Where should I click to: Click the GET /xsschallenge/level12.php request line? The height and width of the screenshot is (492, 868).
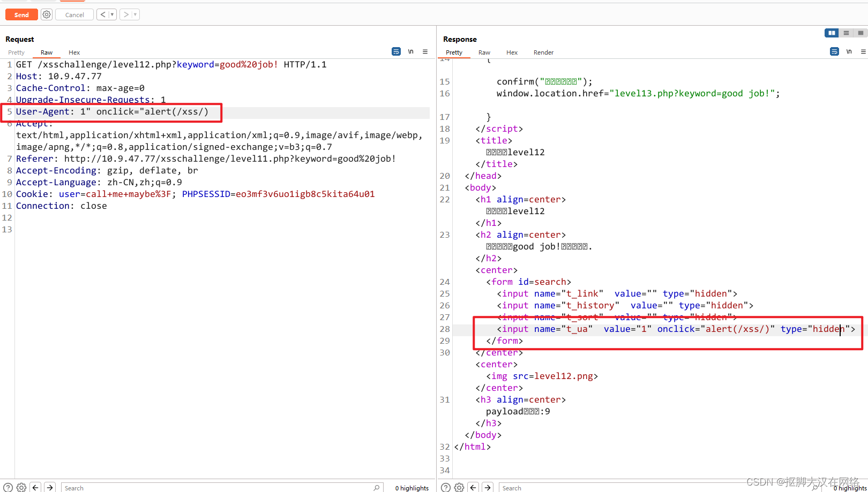click(171, 64)
